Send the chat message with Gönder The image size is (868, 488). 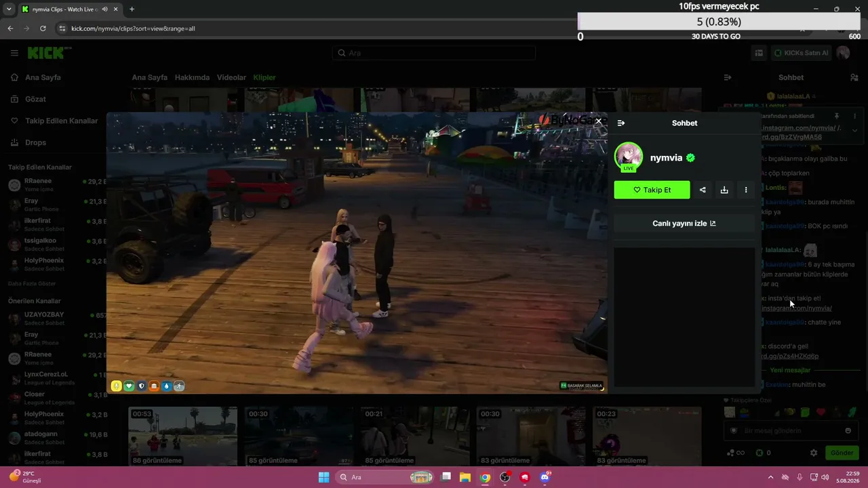point(842,453)
